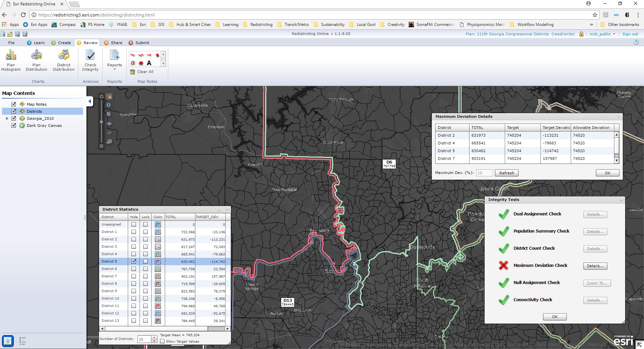644x349 pixels.
Task: Open the Reports dropdown menu
Action: pos(115,61)
